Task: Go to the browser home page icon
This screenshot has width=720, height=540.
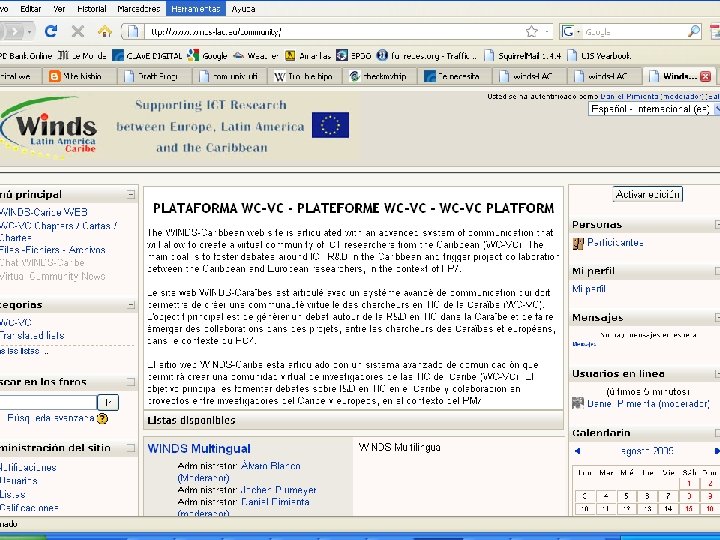Action: pos(105,31)
